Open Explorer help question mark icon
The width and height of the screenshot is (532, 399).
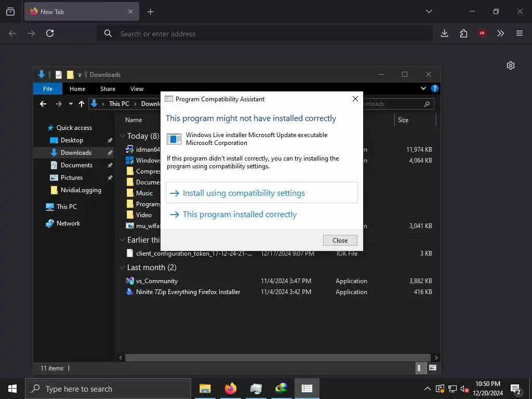pos(435,88)
